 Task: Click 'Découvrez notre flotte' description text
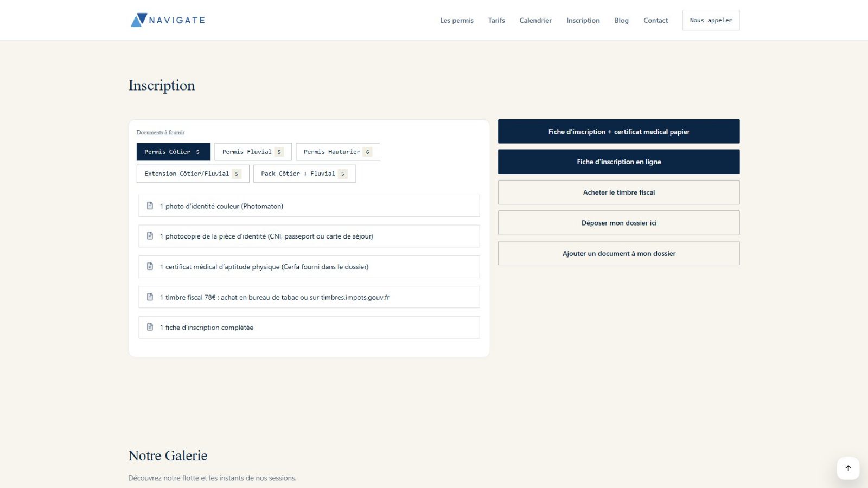pos(212,478)
